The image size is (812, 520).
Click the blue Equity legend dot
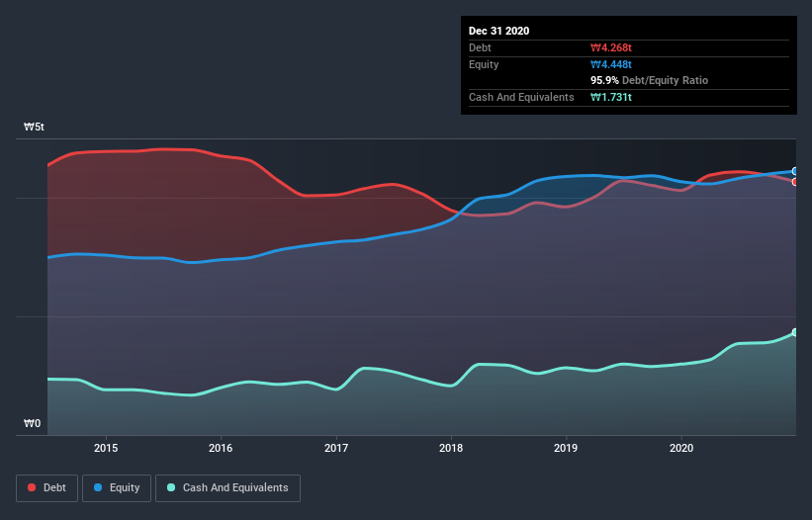click(x=98, y=487)
